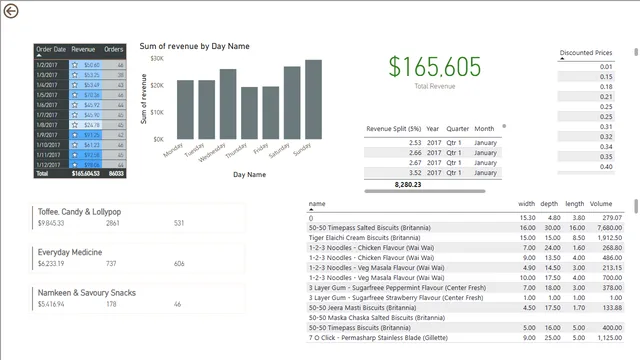640x360 pixels.
Task: Click the sort arrow under the name header
Action: click(311, 209)
